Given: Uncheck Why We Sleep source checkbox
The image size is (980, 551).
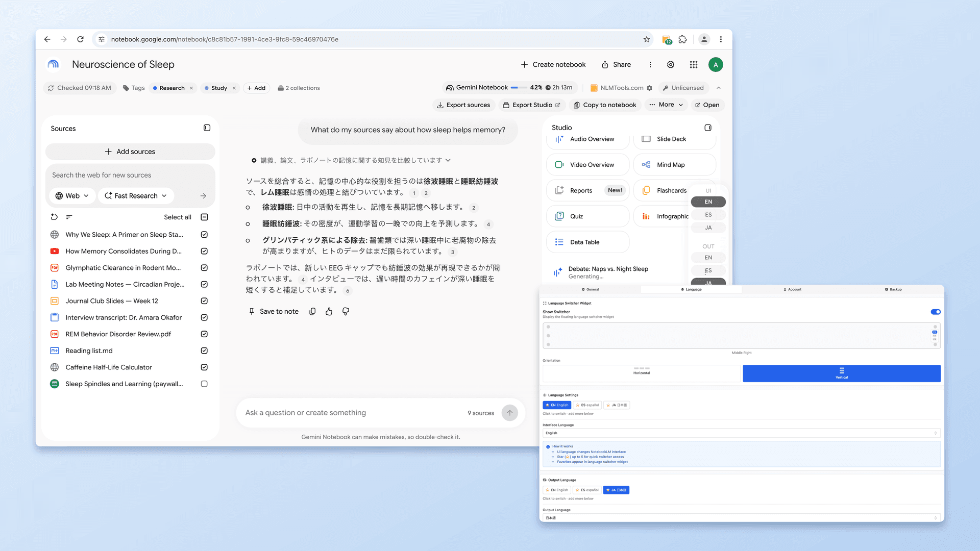Looking at the screenshot, I should tap(204, 235).
